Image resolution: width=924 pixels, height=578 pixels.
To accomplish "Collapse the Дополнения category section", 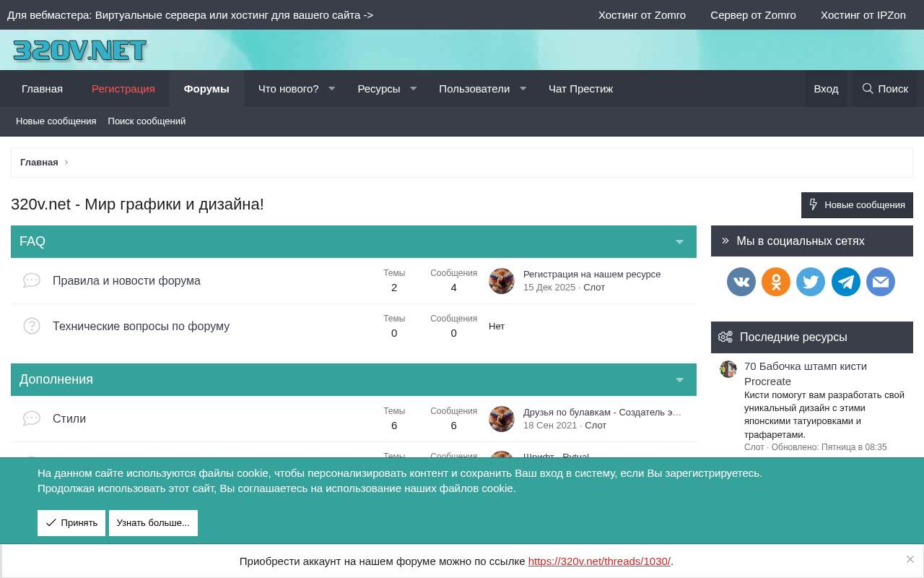I will pos(679,380).
